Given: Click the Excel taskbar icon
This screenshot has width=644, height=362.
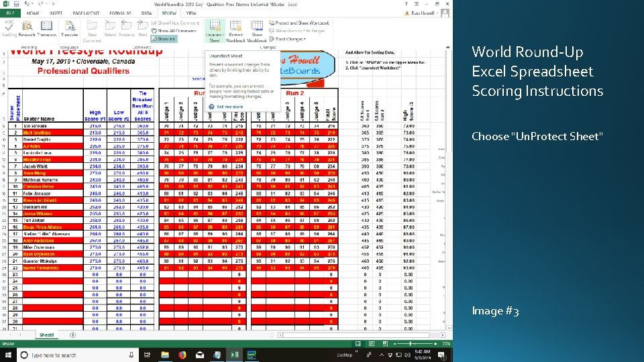Looking at the screenshot, I should tap(235, 355).
